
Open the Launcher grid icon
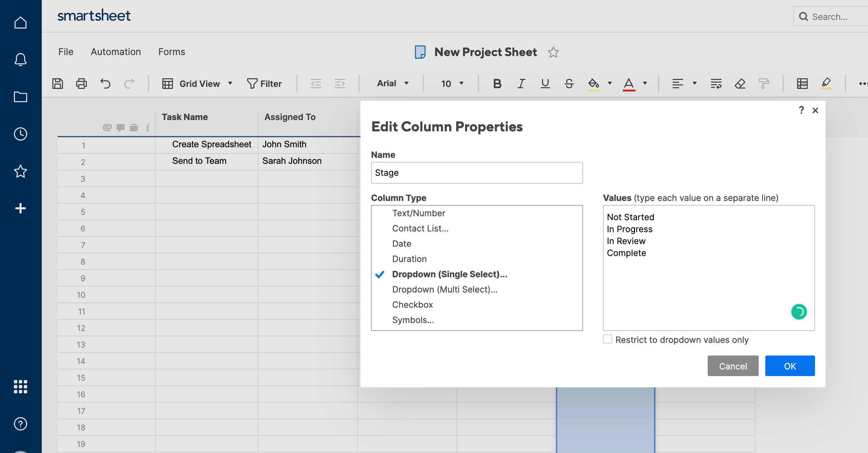click(20, 386)
